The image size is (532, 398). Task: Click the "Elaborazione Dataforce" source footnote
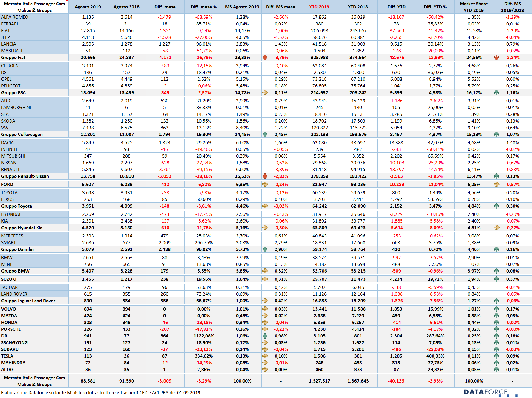point(101,393)
